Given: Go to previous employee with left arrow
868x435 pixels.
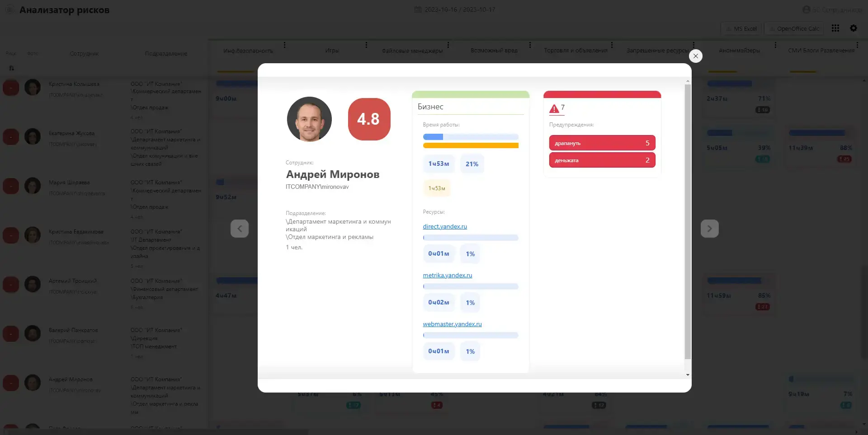Looking at the screenshot, I should pos(240,229).
